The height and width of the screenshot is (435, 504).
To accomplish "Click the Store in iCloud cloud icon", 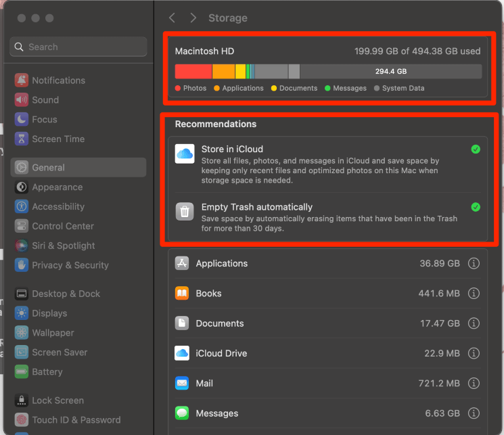I will point(185,154).
